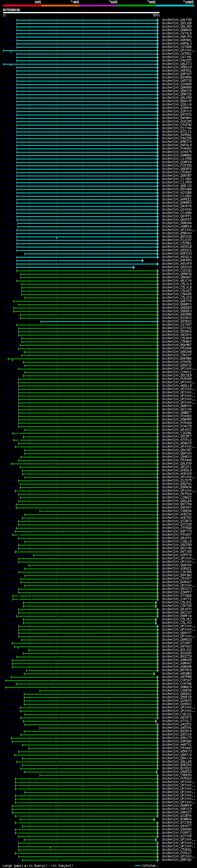Click the red 20% identity legend segment
The height and width of the screenshot is (868, 197).
22,6
